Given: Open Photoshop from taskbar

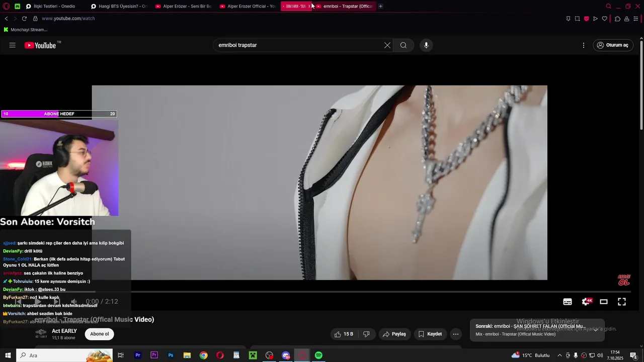Looking at the screenshot, I should click(x=171, y=355).
